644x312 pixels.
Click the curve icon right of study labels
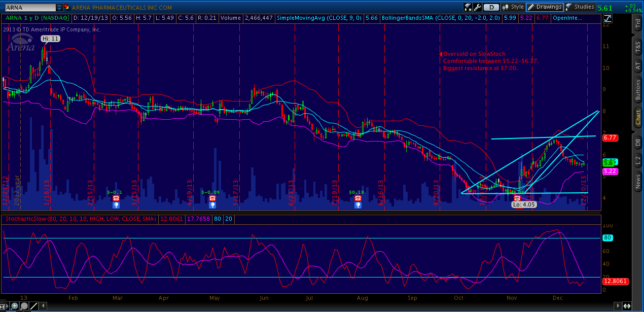click(x=608, y=18)
